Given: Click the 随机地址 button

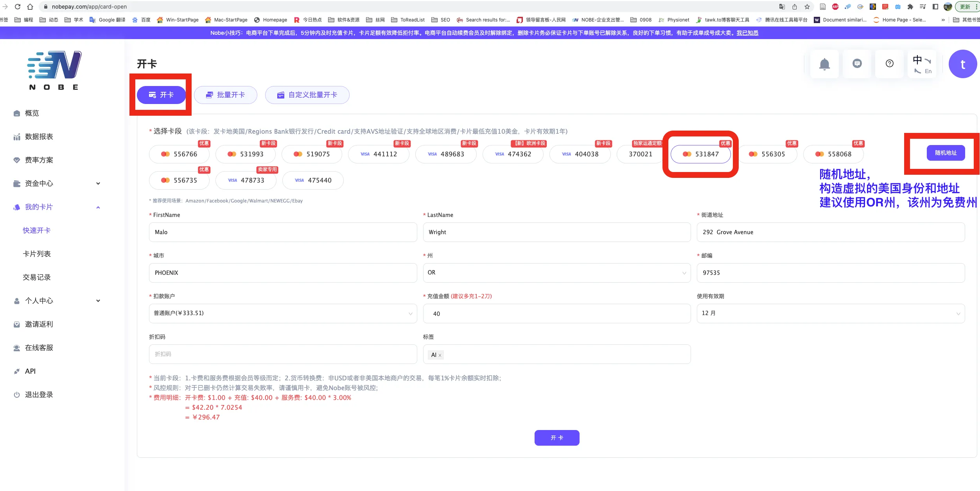Looking at the screenshot, I should click(945, 153).
